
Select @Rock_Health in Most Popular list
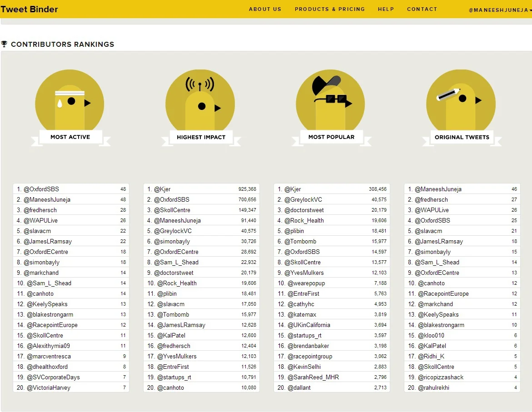(304, 221)
